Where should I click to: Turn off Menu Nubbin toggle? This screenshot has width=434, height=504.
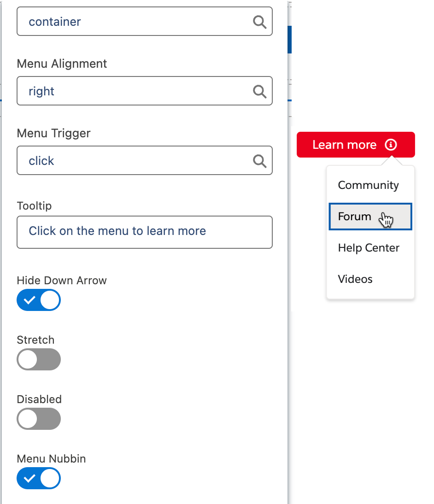39,478
